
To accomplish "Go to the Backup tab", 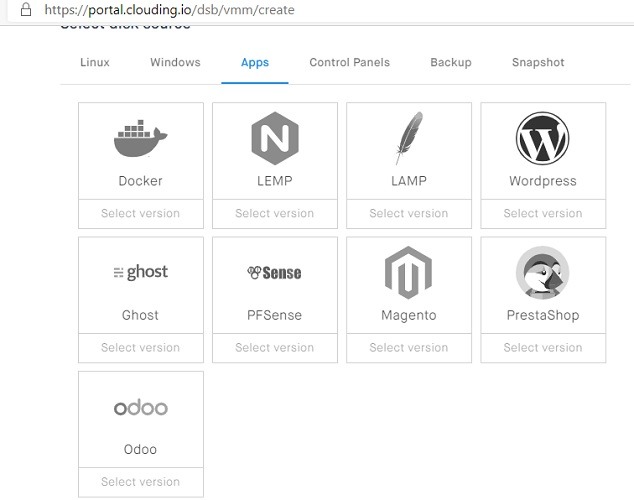I will [x=451, y=62].
